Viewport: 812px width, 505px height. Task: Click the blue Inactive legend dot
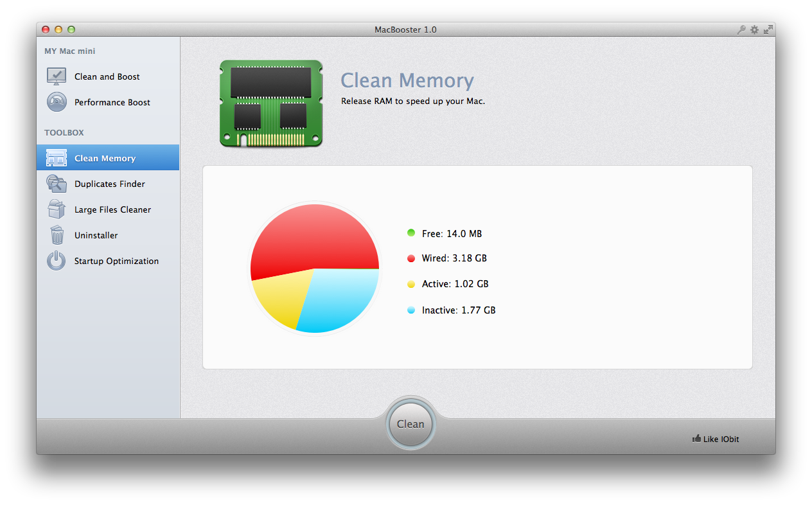411,310
